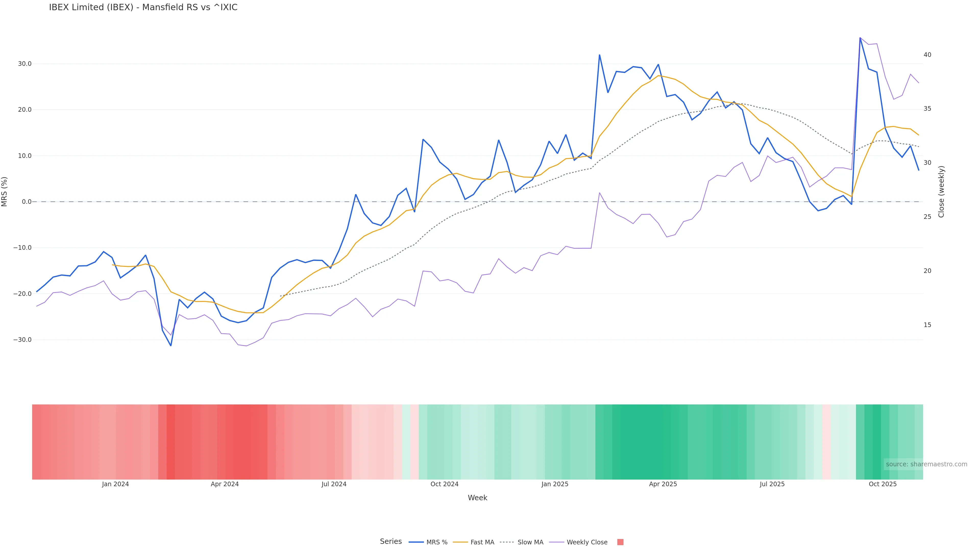The image size is (980, 551).
Task: Click the blue MRS % legend line icon
Action: pos(416,542)
